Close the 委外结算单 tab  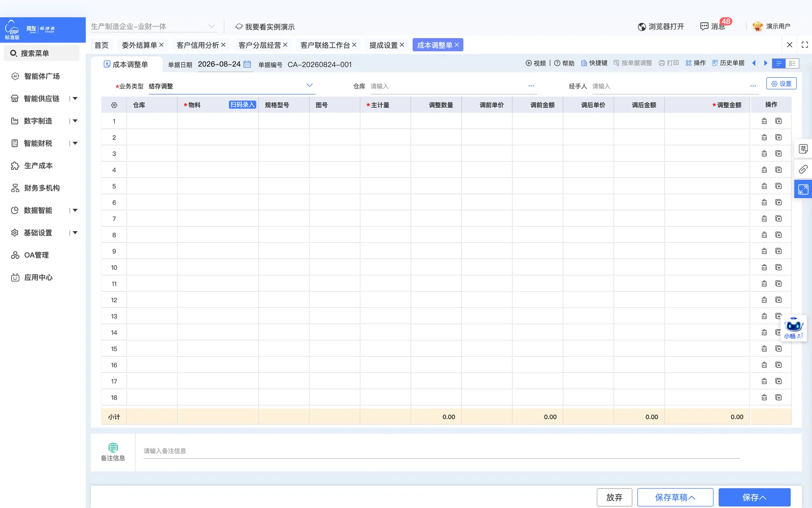tap(161, 45)
